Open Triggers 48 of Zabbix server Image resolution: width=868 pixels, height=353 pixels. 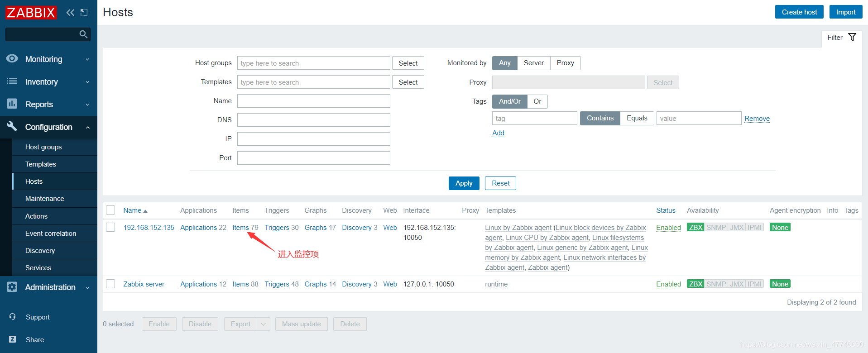pos(277,284)
